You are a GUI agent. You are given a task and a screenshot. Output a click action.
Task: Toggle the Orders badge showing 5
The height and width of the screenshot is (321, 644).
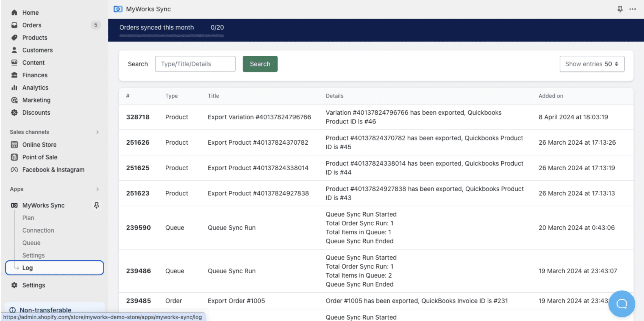(95, 25)
